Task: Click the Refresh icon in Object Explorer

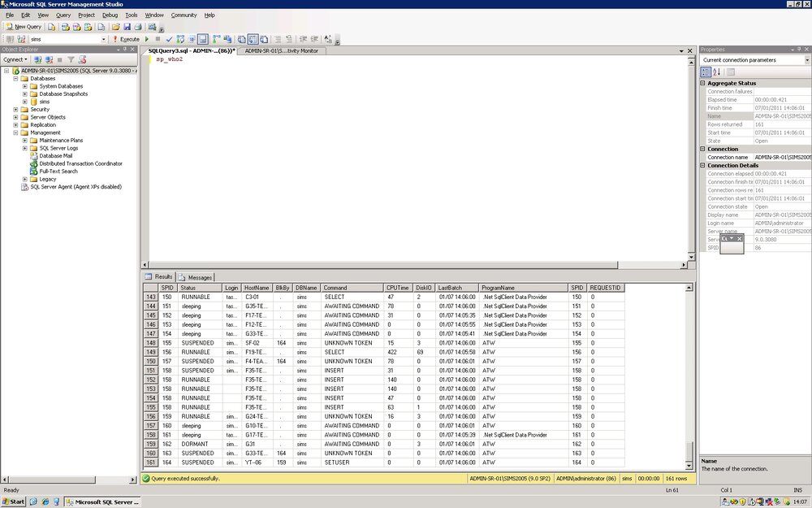Action: click(x=82, y=59)
